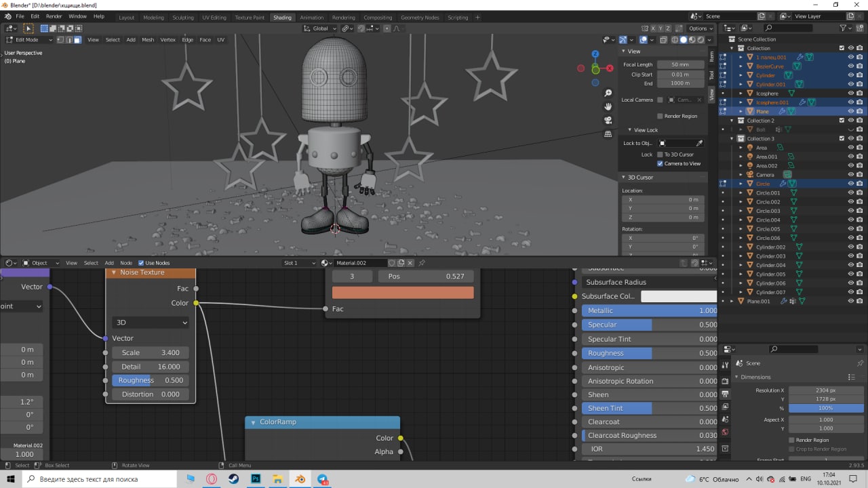The width and height of the screenshot is (868, 488).
Task: Switch to orthographic view with the grid icon
Action: pos(608,134)
